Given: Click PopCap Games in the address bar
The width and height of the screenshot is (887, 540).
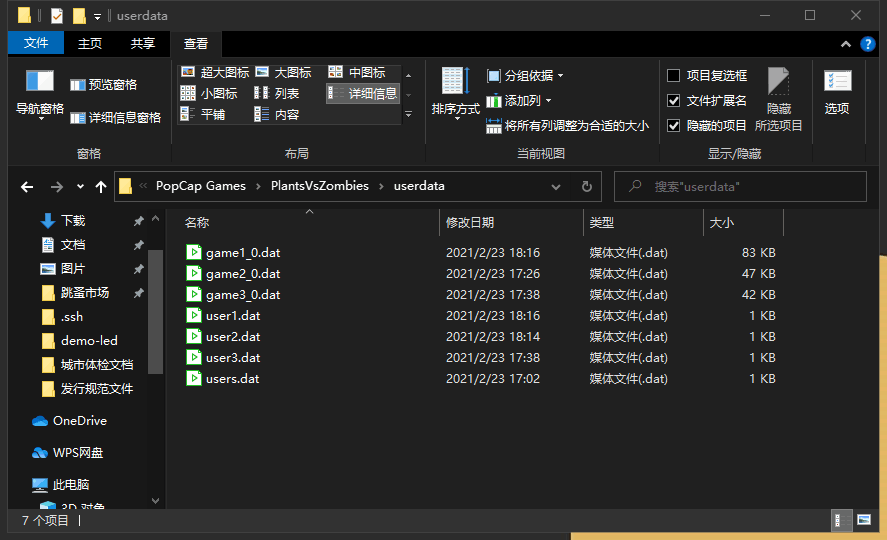Looking at the screenshot, I should (x=201, y=186).
